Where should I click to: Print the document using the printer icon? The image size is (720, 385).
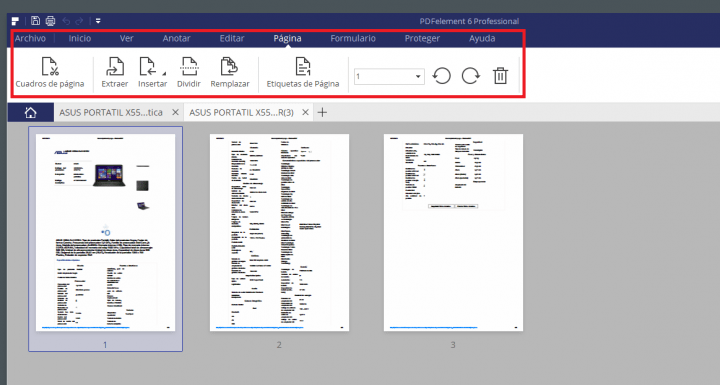click(x=51, y=21)
